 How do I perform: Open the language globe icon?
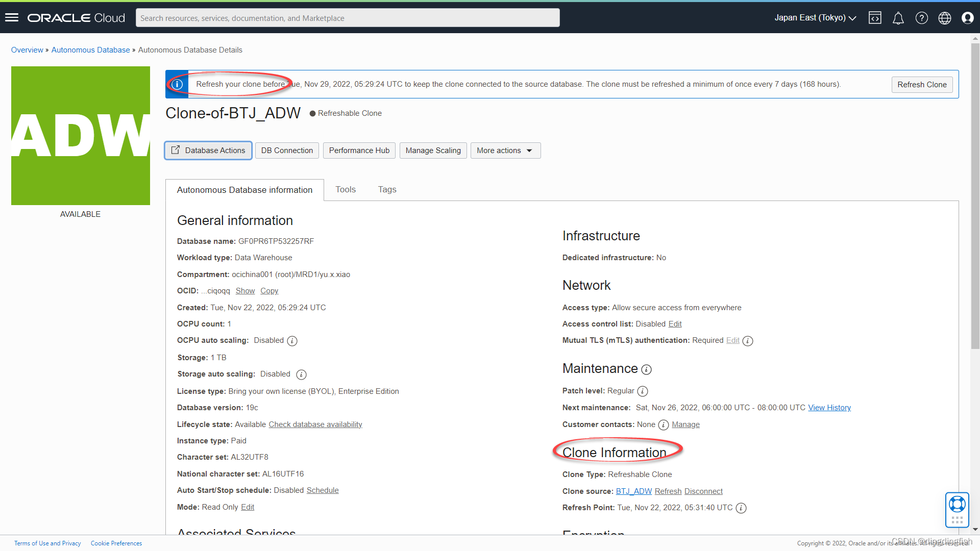(x=945, y=18)
